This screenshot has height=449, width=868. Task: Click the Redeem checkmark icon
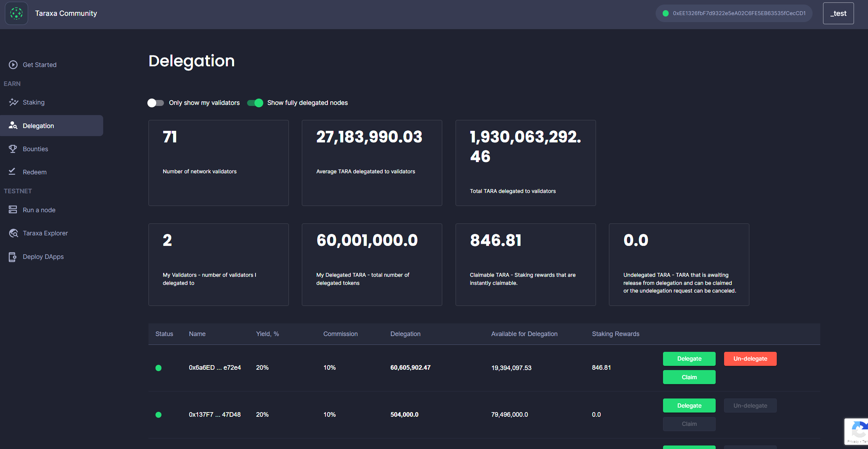pyautogui.click(x=12, y=172)
